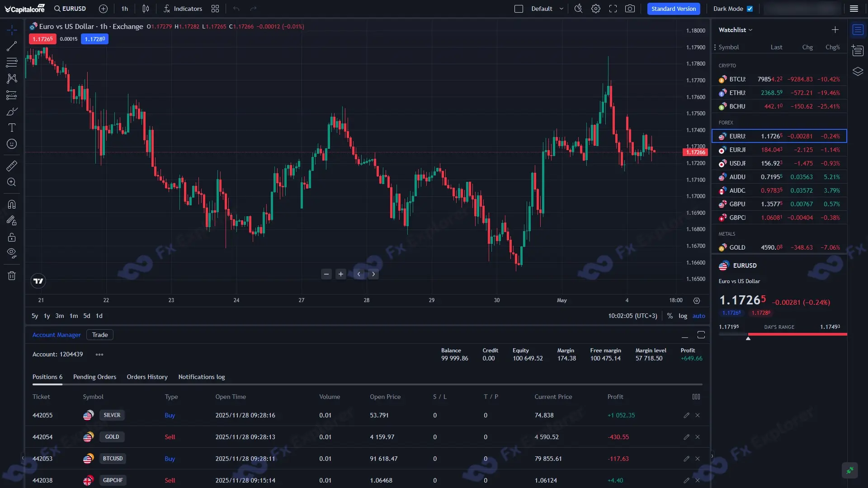
Task: Add a symbol to the watchlist
Action: click(x=835, y=30)
